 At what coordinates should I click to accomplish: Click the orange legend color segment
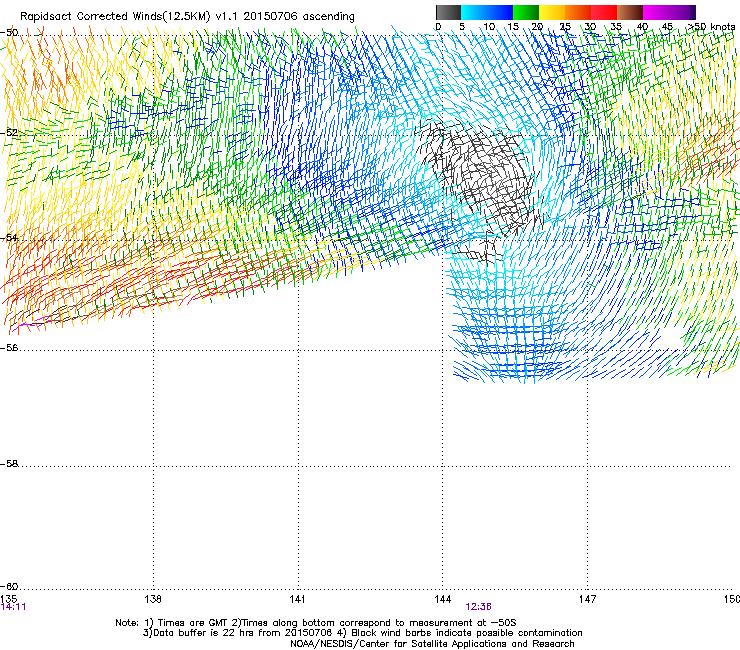tap(578, 12)
